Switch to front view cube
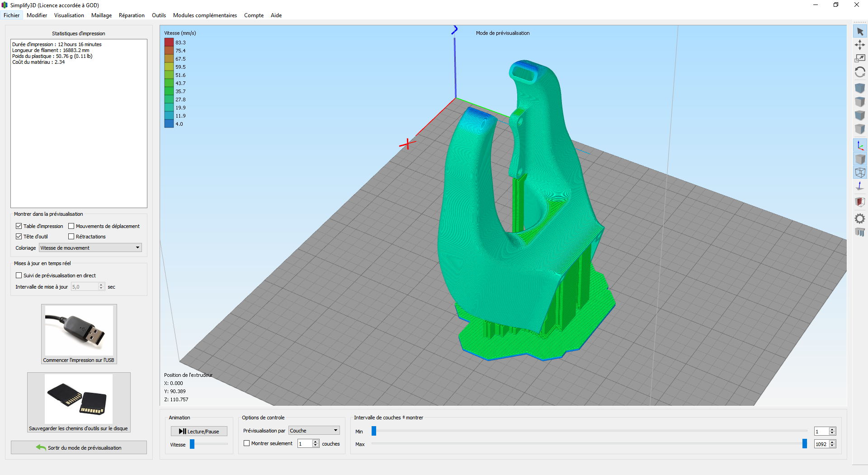 (860, 115)
